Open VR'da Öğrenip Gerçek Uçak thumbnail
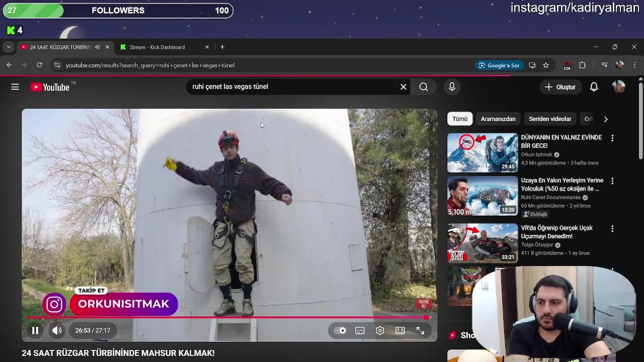This screenshot has height=362, width=644. (x=482, y=243)
